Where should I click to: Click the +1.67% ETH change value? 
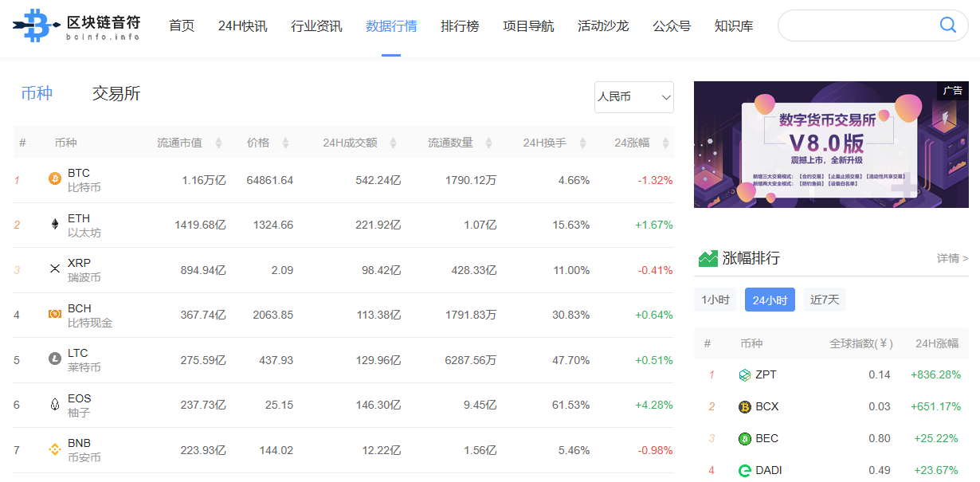click(x=654, y=225)
